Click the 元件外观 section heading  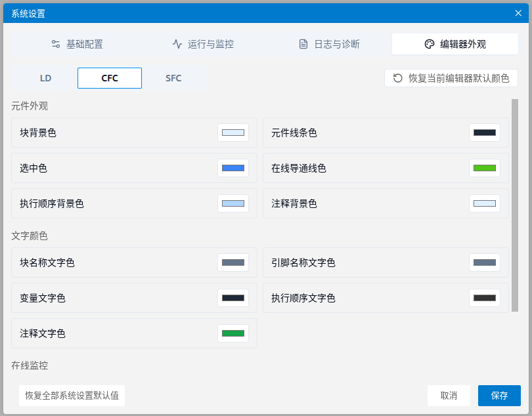click(x=30, y=106)
